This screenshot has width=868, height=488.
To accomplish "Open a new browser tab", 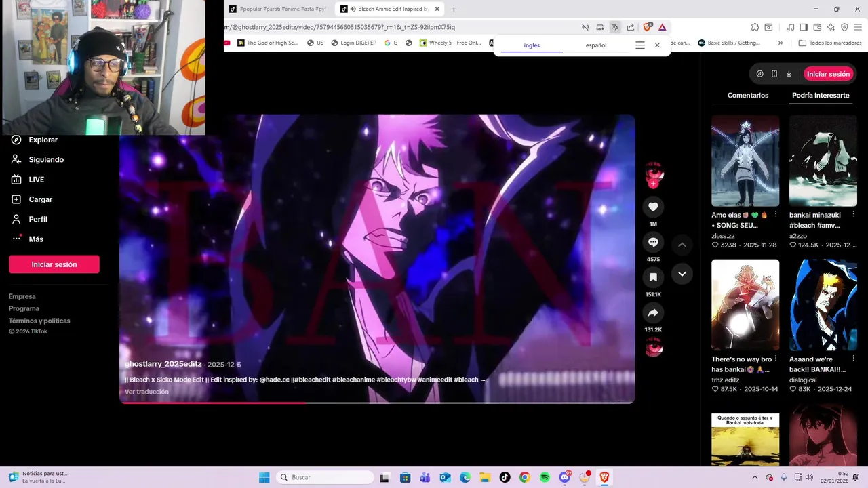I will pyautogui.click(x=454, y=9).
